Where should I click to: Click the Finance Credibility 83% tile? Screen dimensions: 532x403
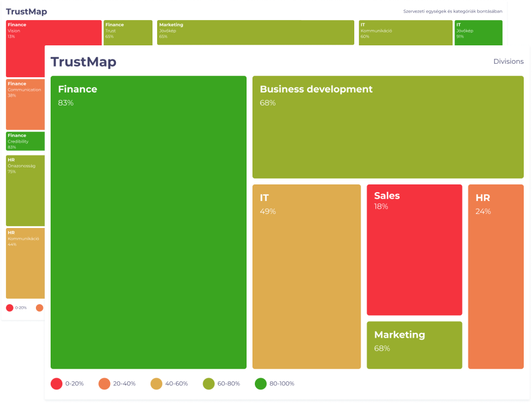pos(25,141)
